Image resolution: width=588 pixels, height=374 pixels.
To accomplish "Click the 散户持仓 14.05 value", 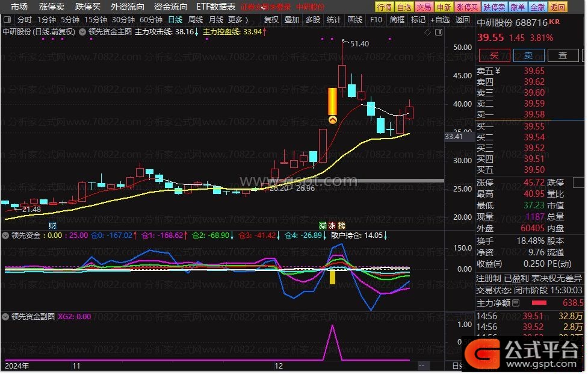I will click(x=357, y=235).
